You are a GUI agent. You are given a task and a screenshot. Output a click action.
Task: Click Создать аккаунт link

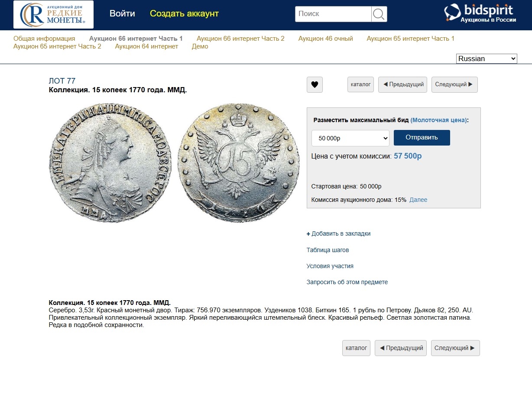(184, 13)
